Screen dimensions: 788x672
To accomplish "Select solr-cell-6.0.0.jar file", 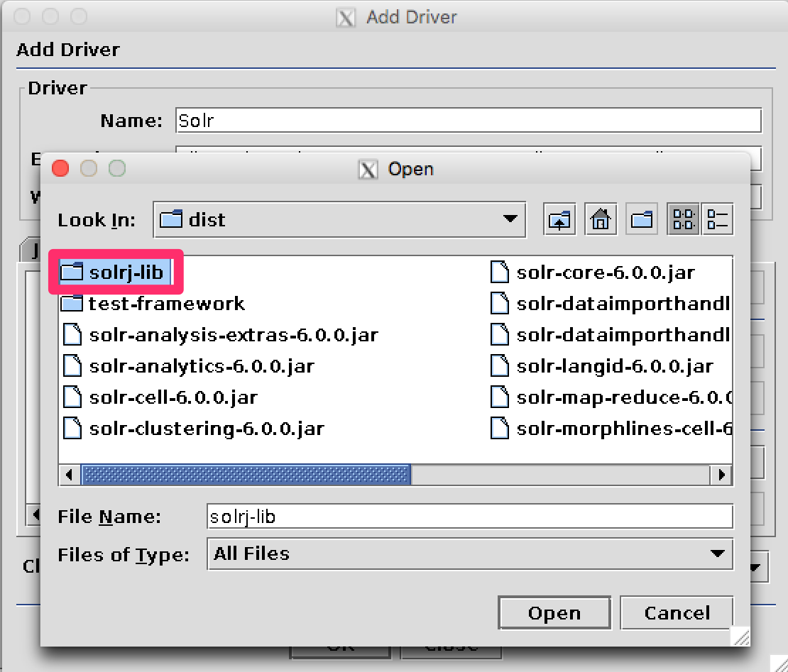I will click(173, 397).
